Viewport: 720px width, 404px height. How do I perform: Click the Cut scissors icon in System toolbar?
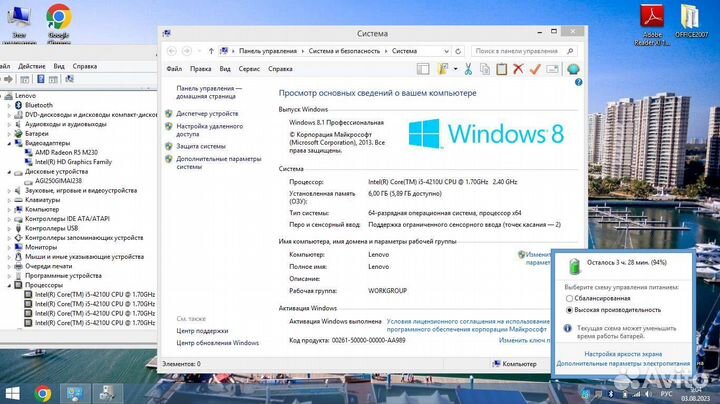(468, 69)
